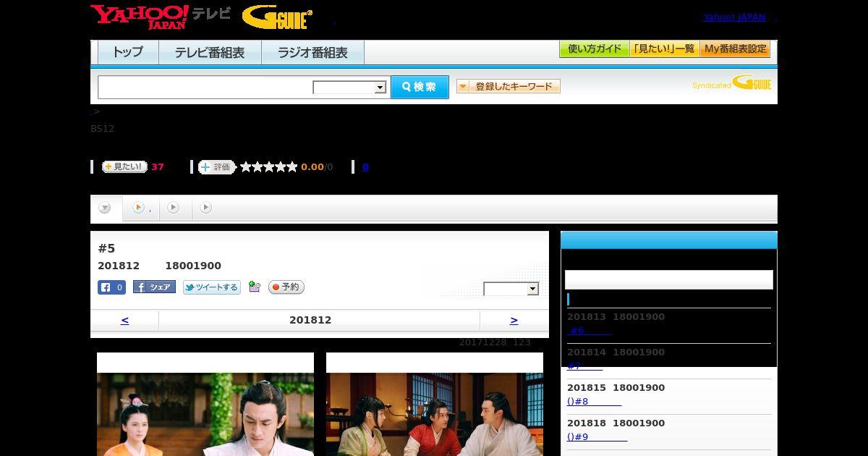Viewport: 868px width, 456px height.
Task: Click the Facebook like count button
Action: [x=111, y=287]
